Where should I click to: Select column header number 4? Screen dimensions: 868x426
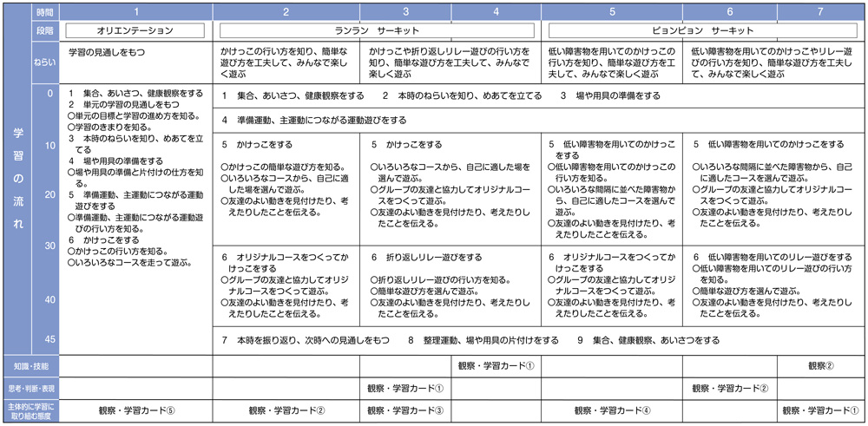click(496, 11)
